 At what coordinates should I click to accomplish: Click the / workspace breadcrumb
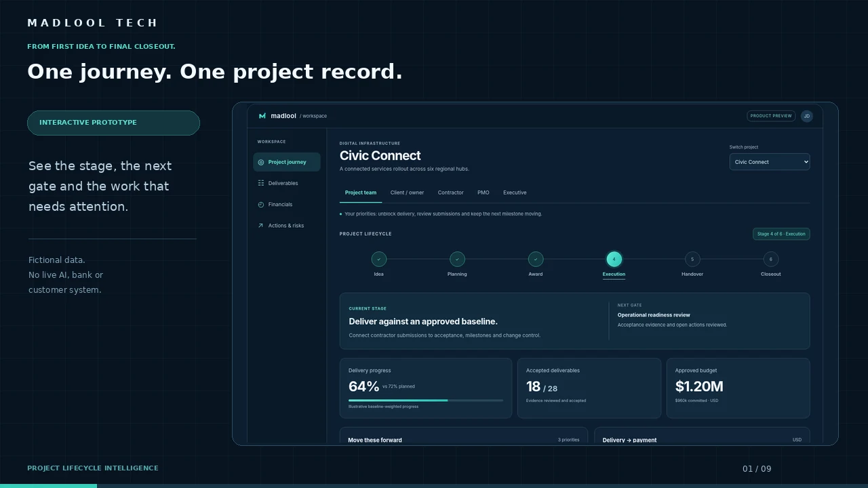click(x=313, y=116)
